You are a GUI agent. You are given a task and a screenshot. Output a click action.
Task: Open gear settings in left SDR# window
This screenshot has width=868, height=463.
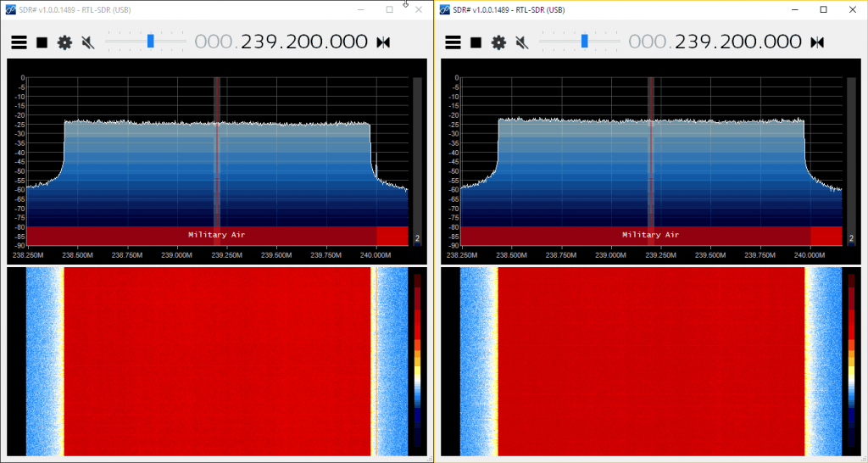[x=64, y=42]
